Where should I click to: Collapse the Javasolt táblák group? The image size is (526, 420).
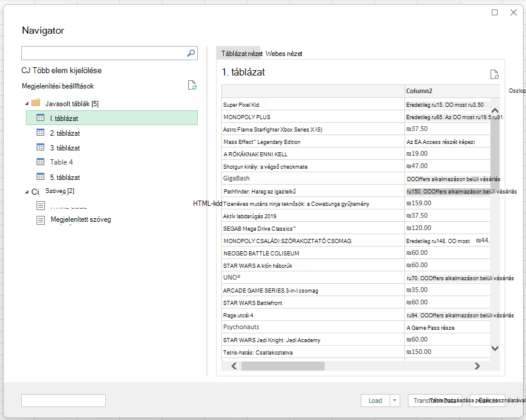pos(27,104)
